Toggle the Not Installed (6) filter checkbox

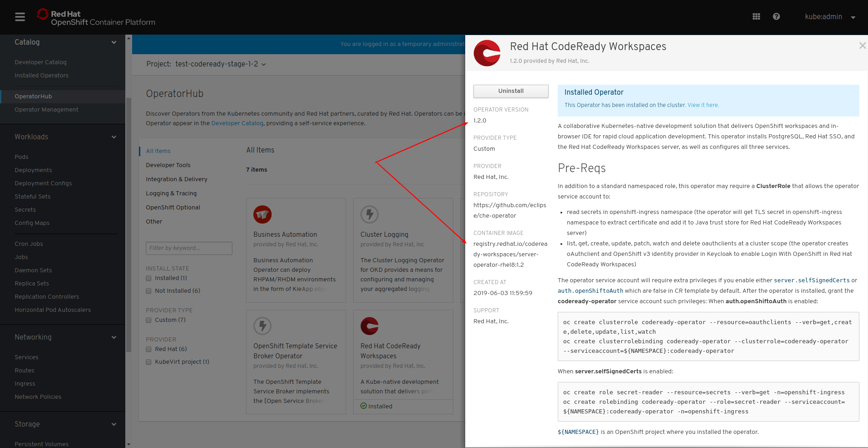click(x=149, y=291)
